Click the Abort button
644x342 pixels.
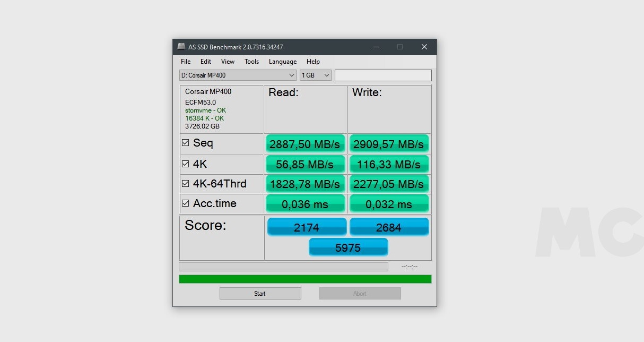tap(360, 294)
